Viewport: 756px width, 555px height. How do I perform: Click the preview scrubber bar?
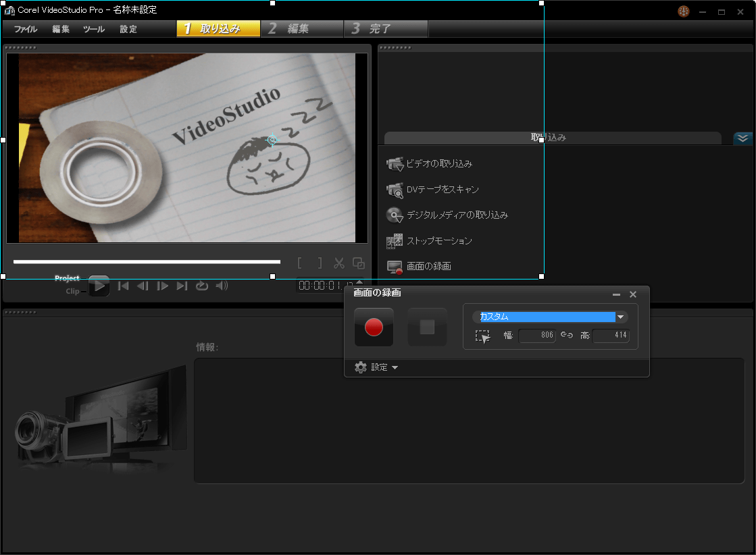pos(147,262)
